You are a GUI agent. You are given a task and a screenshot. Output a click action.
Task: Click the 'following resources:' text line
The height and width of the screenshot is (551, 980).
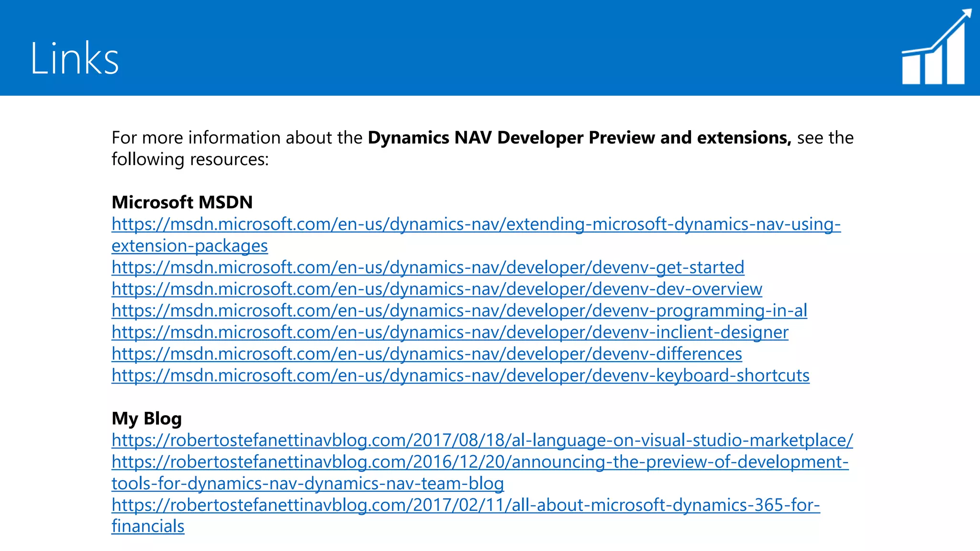tap(190, 159)
